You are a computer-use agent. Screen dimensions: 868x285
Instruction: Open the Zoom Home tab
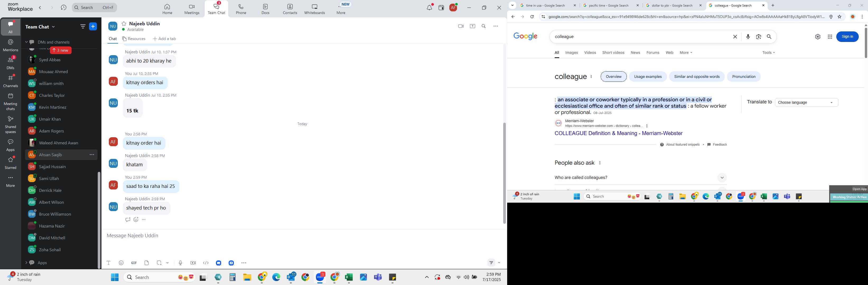pos(167,9)
